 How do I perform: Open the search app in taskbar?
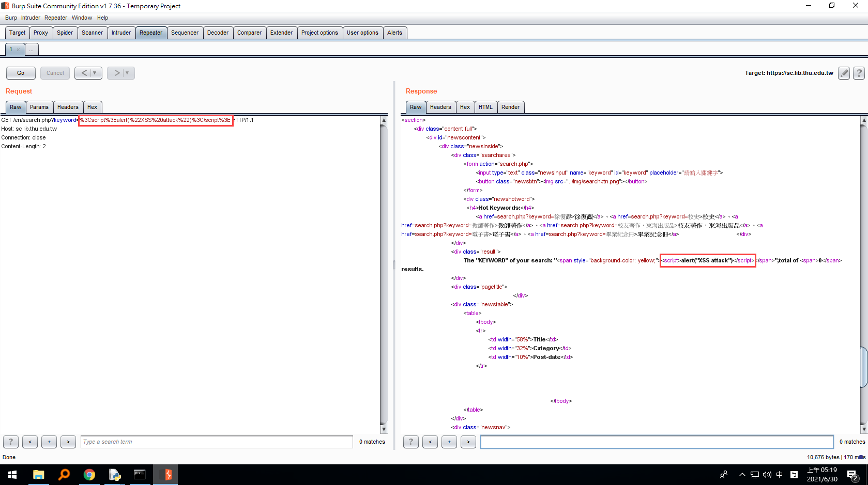[x=64, y=475]
